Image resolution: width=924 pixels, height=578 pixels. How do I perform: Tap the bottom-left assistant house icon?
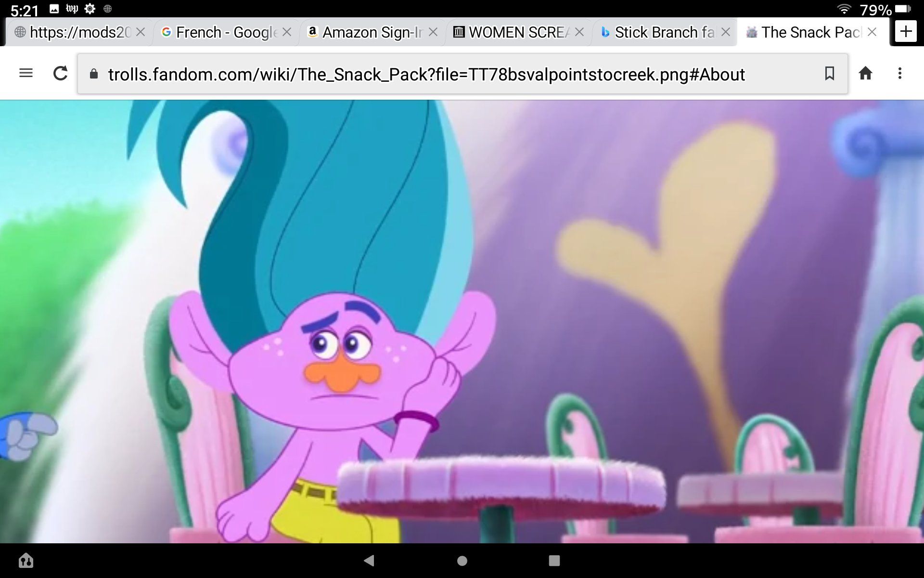pos(26,560)
